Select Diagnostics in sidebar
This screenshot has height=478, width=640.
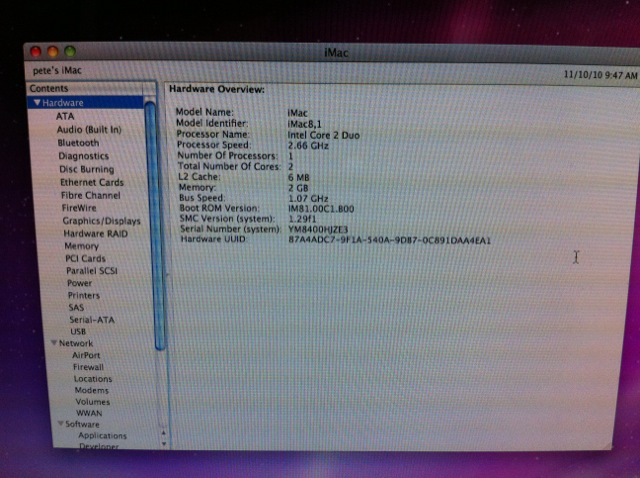point(84,156)
